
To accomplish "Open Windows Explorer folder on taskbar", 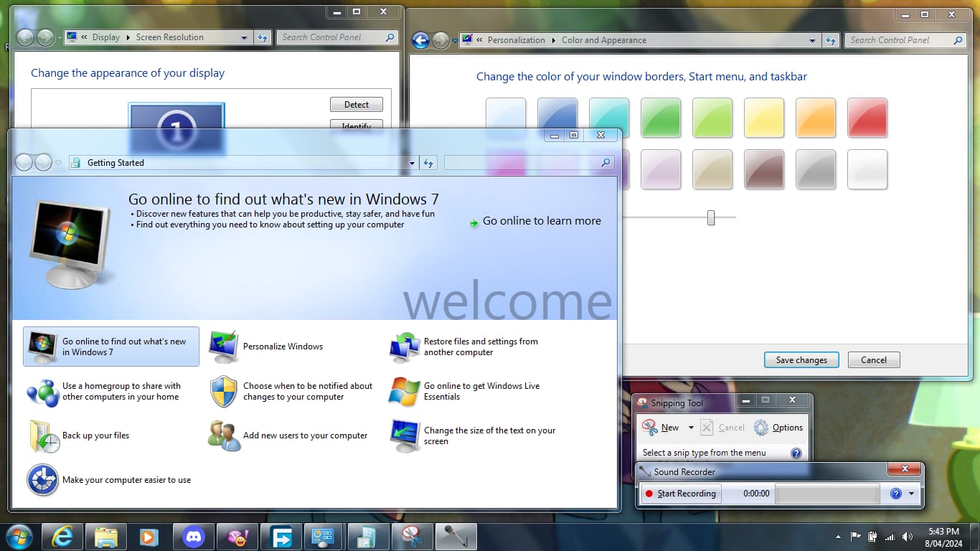I will [106, 537].
